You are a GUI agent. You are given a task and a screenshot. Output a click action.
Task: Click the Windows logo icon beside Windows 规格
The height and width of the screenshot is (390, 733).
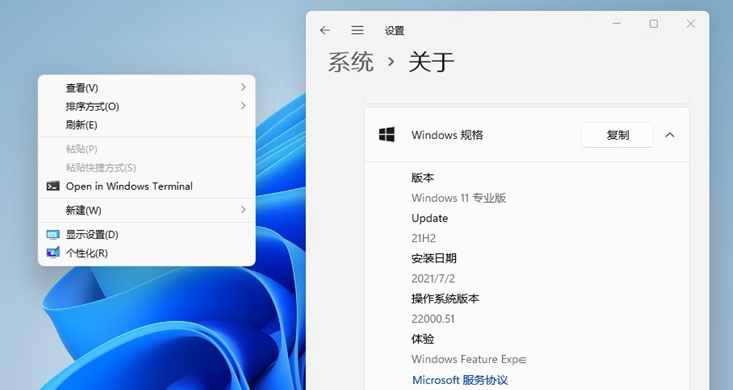coord(387,135)
